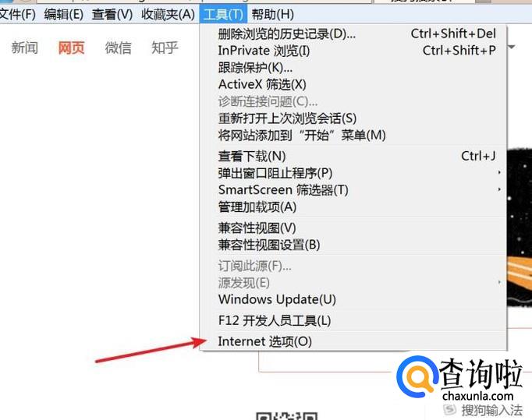Screen dimensions: 532x420
Task: Select 删除浏览的历史记录(D) menu item
Action: click(x=353, y=34)
